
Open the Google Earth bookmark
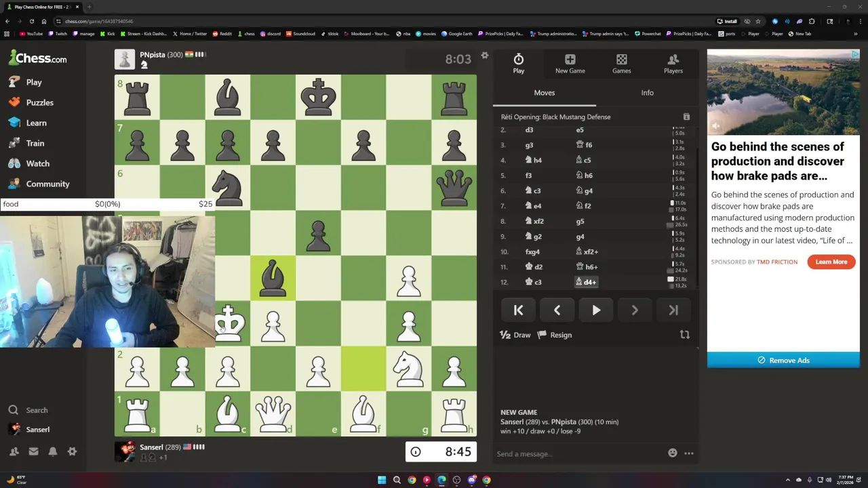[458, 34]
